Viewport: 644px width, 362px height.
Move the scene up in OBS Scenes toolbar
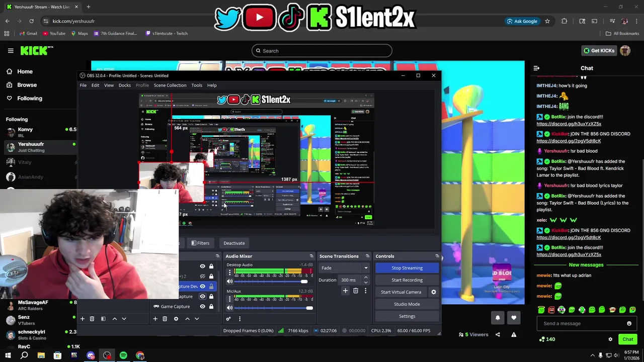click(115, 319)
